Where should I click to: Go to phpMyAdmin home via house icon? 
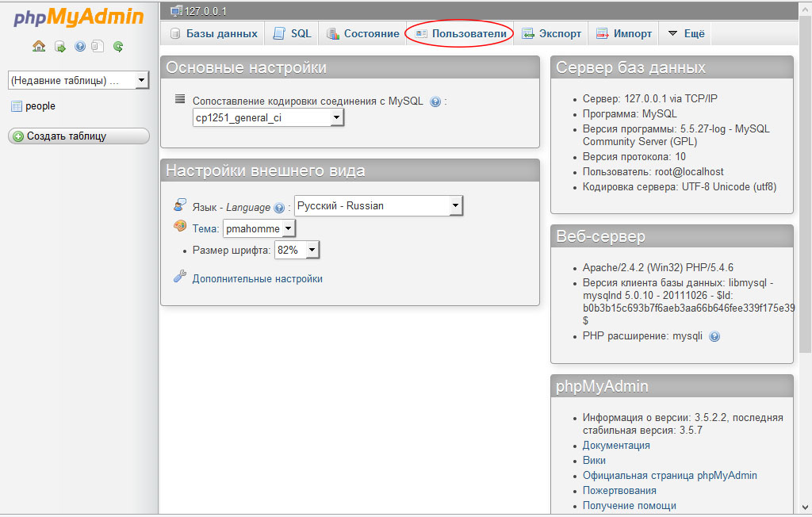[39, 47]
